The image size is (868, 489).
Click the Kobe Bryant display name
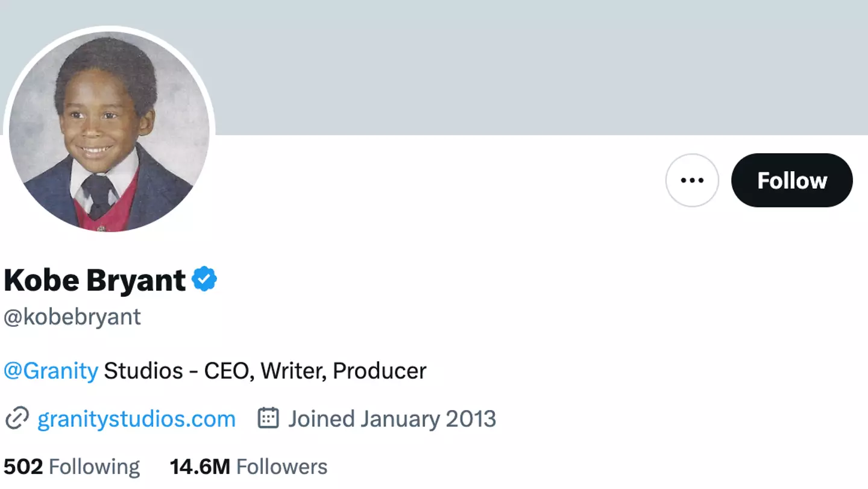tap(95, 280)
